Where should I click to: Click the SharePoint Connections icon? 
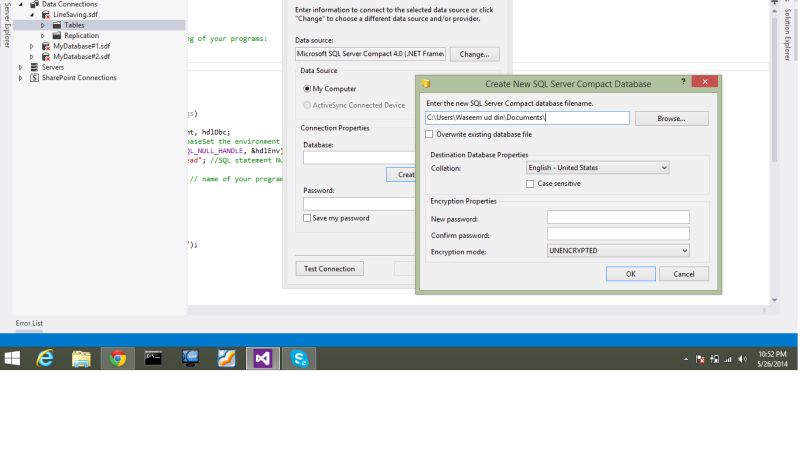[x=34, y=78]
